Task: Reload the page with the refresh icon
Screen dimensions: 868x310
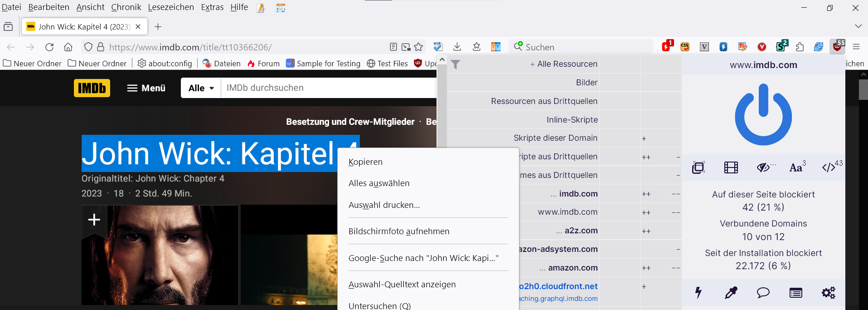Action: (49, 47)
